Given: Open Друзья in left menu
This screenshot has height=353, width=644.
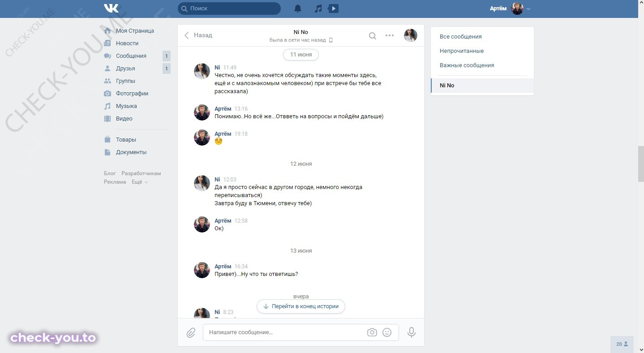Looking at the screenshot, I should (x=125, y=69).
